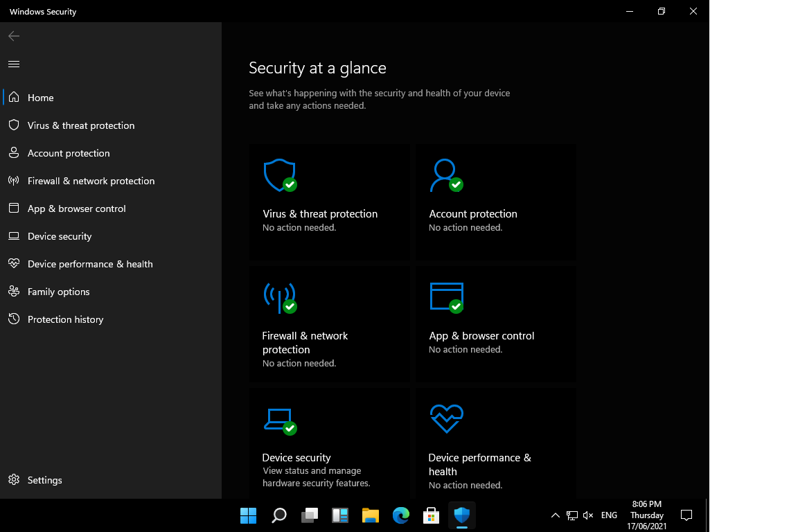Screen dimensions: 798x532
Task: Open Settings at bottom of sidebar
Action: (x=111, y=480)
